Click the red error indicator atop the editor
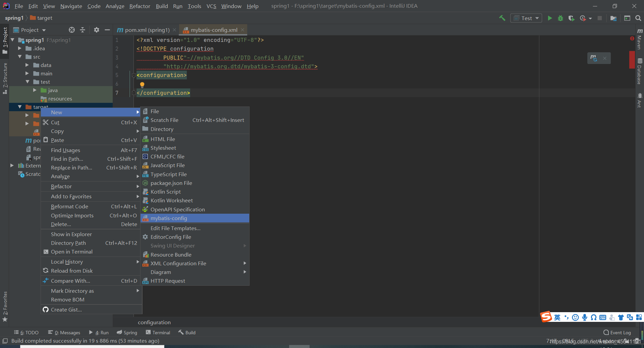The height and width of the screenshot is (348, 644). pos(632,39)
